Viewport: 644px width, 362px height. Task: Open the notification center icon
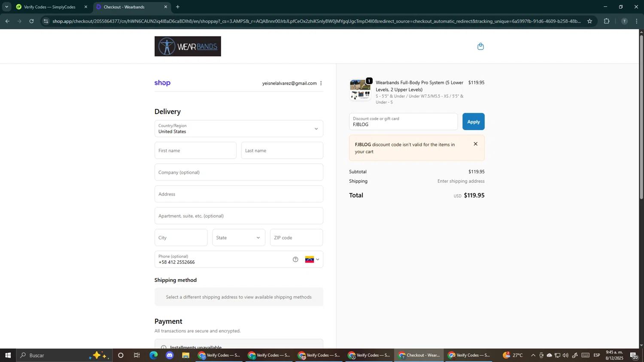tap(634, 355)
